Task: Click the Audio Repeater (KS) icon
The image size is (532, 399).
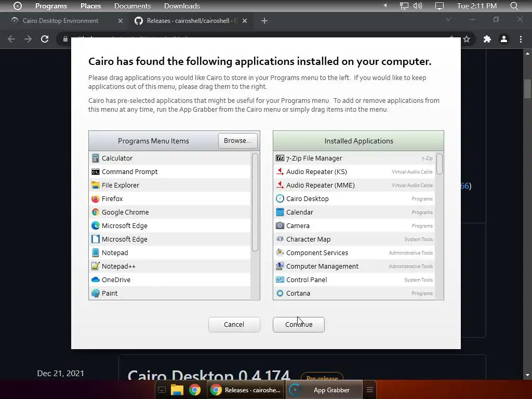Action: pyautogui.click(x=280, y=171)
